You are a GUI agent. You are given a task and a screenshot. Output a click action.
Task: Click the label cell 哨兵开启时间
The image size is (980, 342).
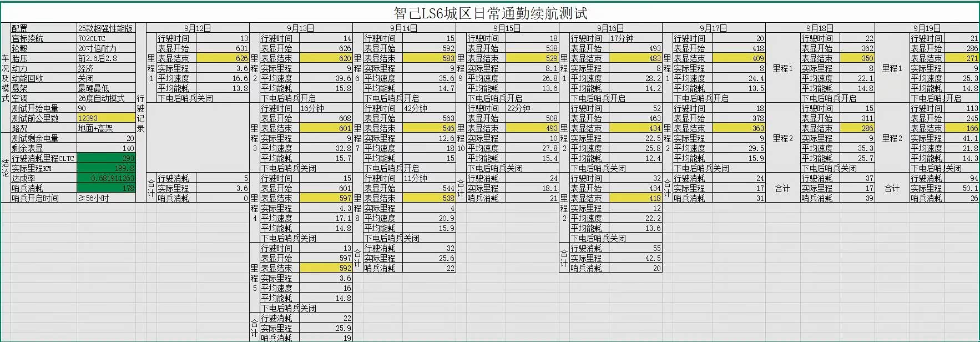coord(44,198)
